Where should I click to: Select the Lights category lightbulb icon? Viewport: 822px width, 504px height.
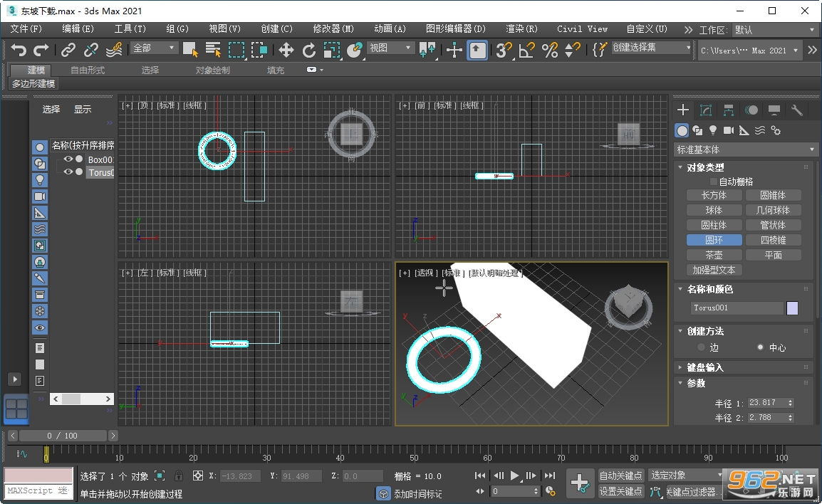click(713, 130)
